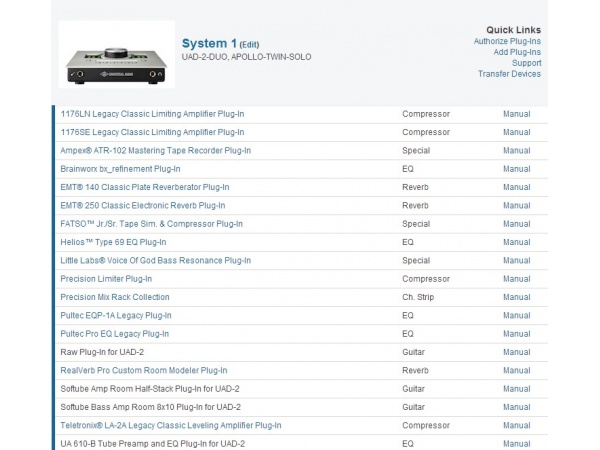Image resolution: width=600 pixels, height=450 pixels.
Task: Open Manual for FATSO Jr./Sr. row
Action: [517, 224]
